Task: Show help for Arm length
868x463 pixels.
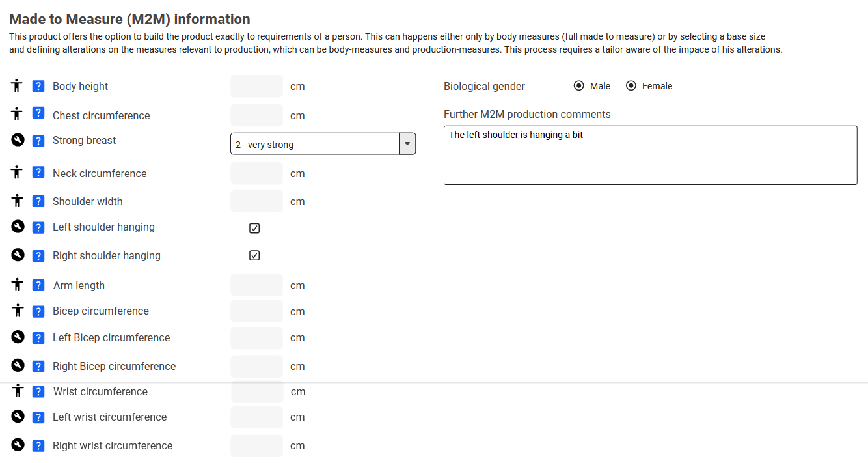Action: click(x=38, y=285)
